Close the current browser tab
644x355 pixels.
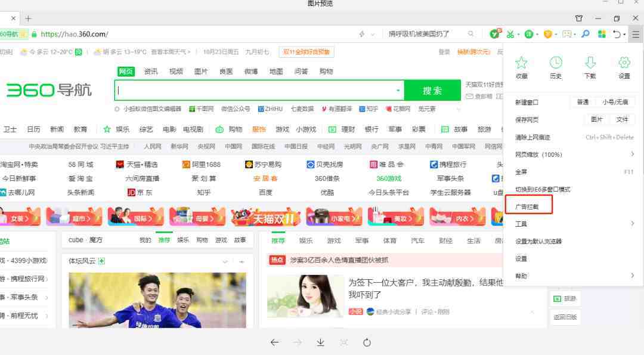tap(13, 18)
